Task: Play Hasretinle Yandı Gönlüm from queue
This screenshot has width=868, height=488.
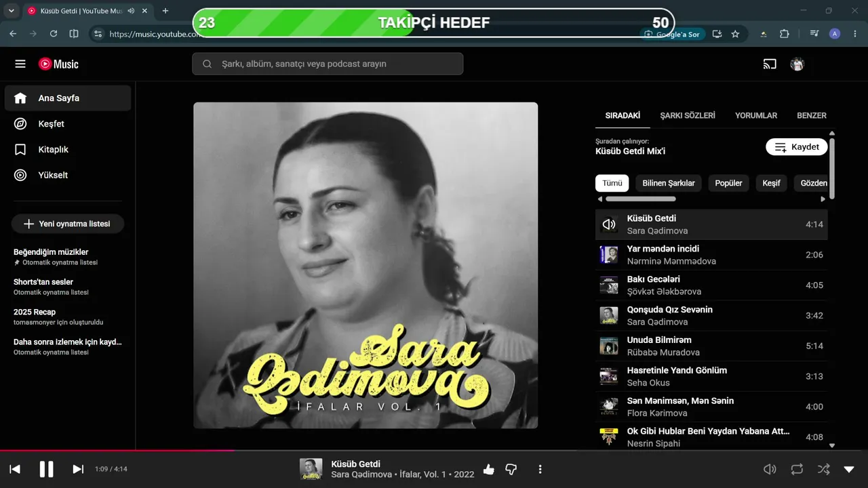Action: [x=711, y=376]
